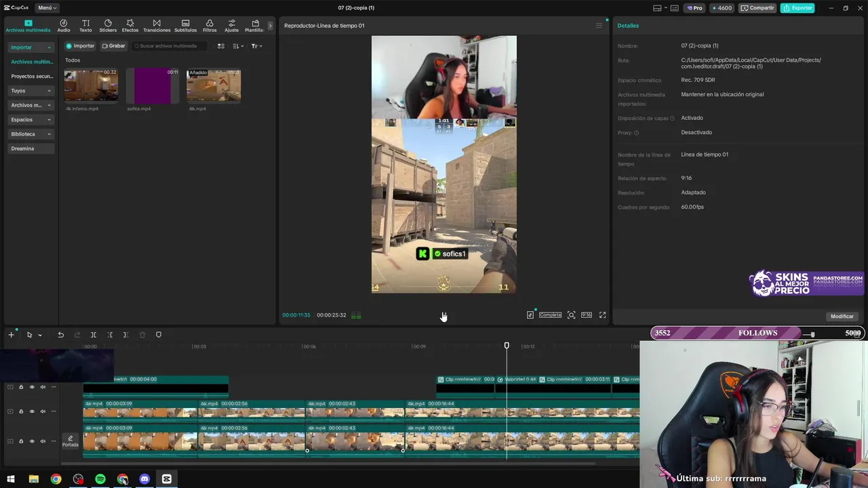Expand the Tuyos sidebar section

[x=31, y=91]
